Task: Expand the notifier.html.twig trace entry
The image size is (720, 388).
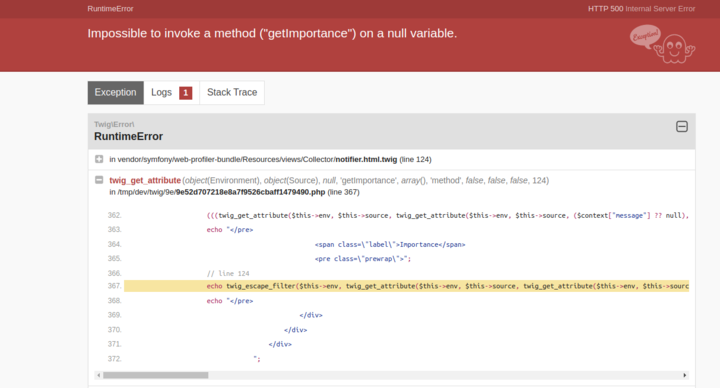Action: tap(99, 159)
